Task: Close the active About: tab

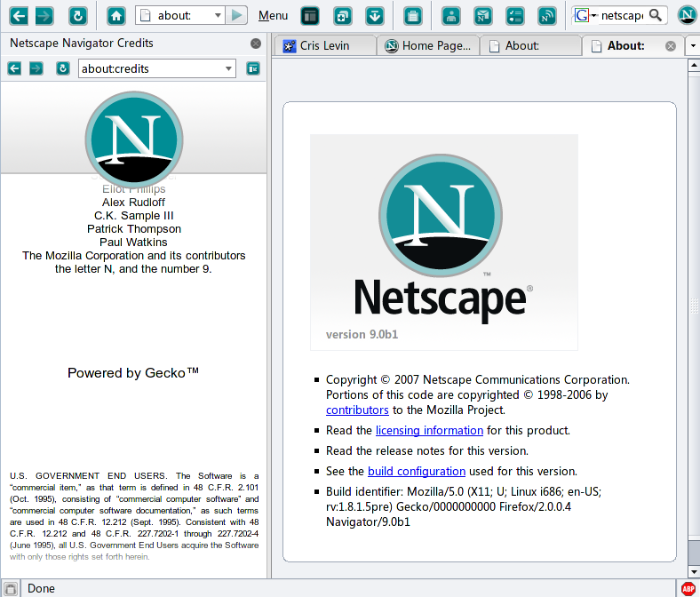Action: pos(671,46)
